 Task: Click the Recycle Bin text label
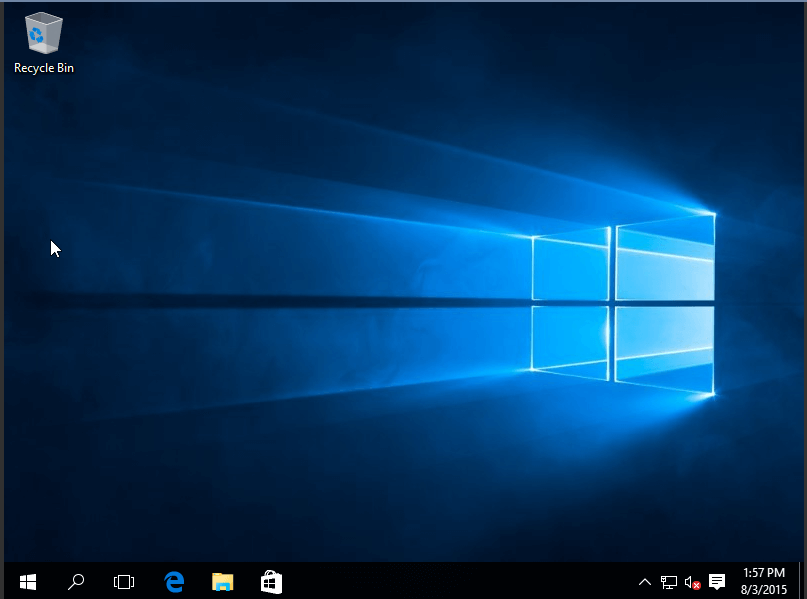coord(44,68)
